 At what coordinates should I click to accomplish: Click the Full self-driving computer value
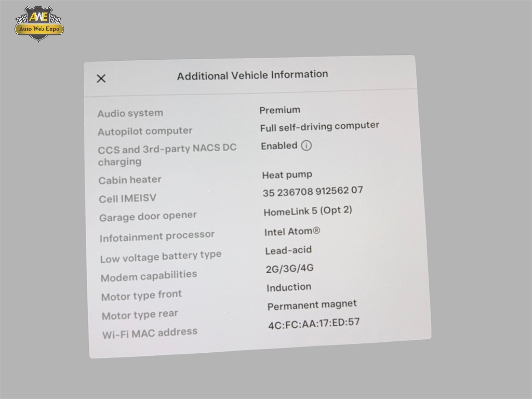[320, 126]
